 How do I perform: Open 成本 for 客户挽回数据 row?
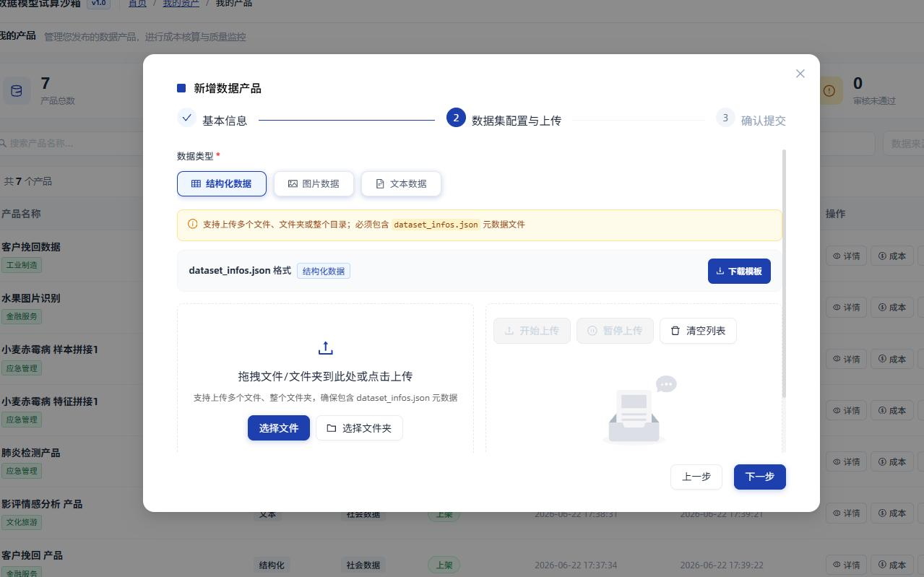(891, 256)
